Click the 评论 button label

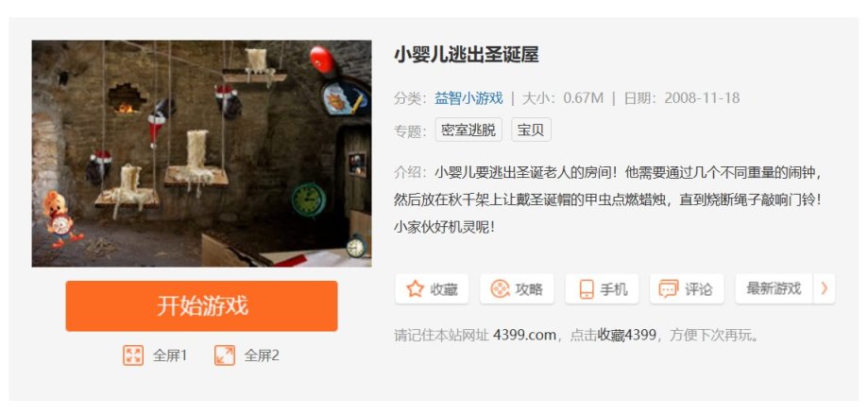(x=699, y=289)
